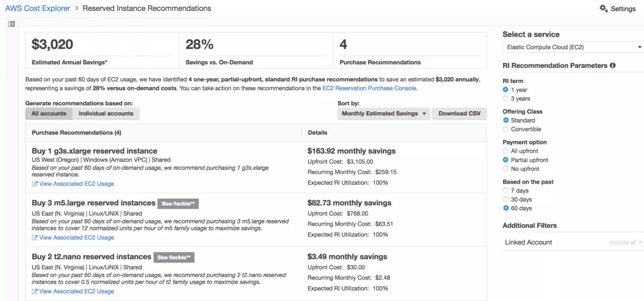Screen dimensions: 644x301
Task: Select All upfront payment option
Action: [505, 151]
